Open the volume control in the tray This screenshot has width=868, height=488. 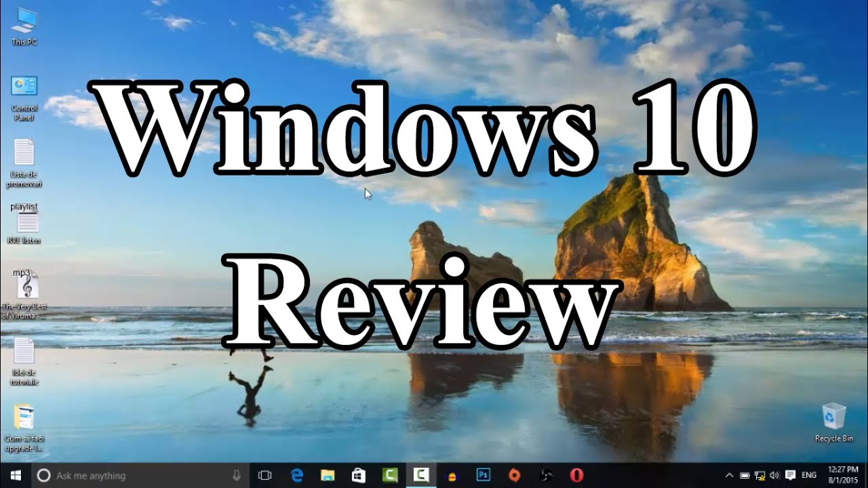point(774,476)
